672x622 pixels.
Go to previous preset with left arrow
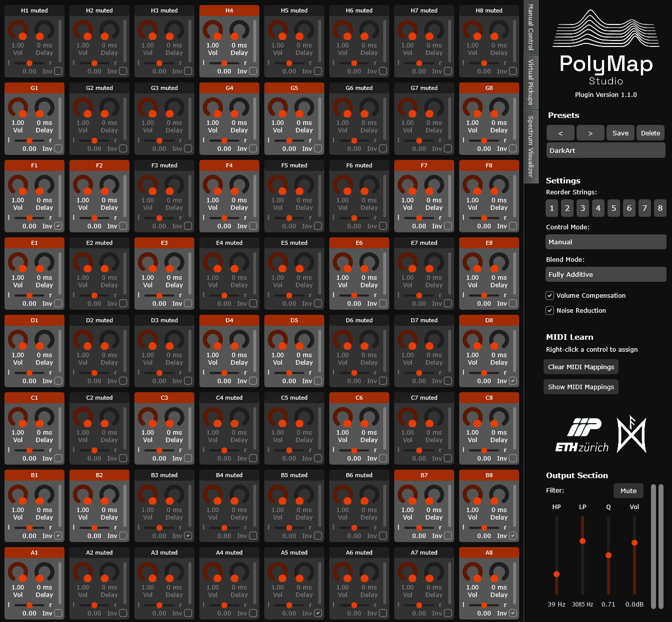pos(560,133)
